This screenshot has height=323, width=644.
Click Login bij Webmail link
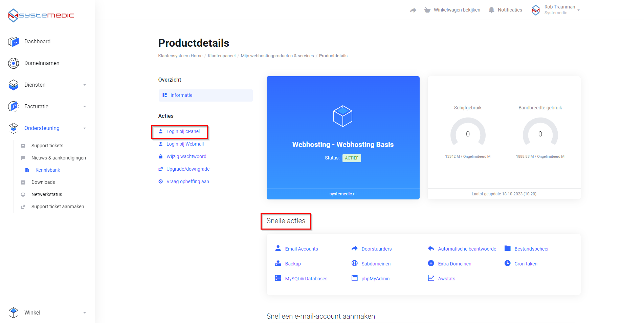(x=185, y=144)
